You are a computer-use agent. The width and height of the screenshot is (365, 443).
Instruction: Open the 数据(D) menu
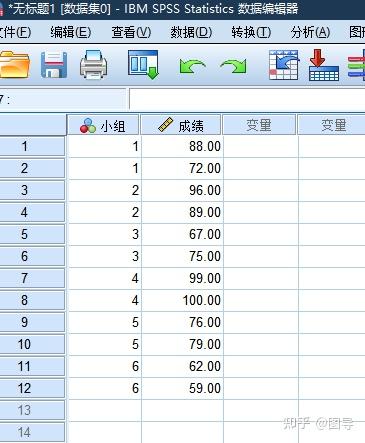coord(191,32)
